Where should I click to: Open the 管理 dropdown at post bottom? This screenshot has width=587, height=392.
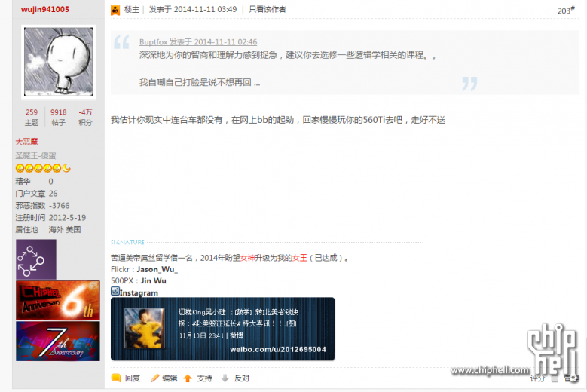click(x=571, y=378)
